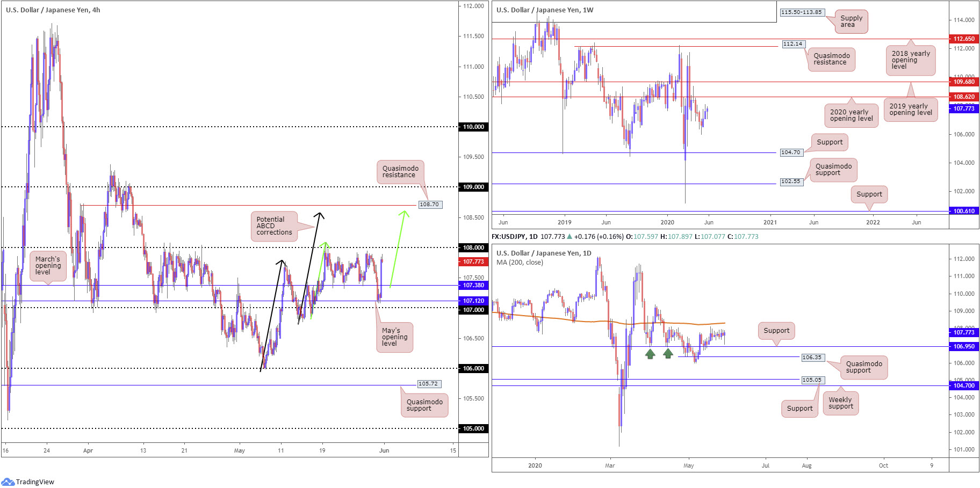The image size is (980, 488).
Task: Select the Weekly support callout on daily chart
Action: pos(840,403)
